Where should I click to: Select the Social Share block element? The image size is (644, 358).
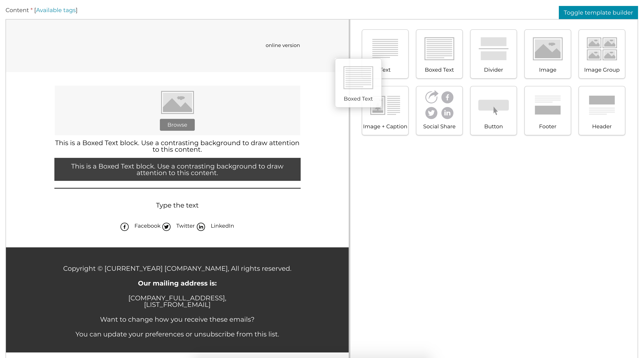[x=439, y=110]
